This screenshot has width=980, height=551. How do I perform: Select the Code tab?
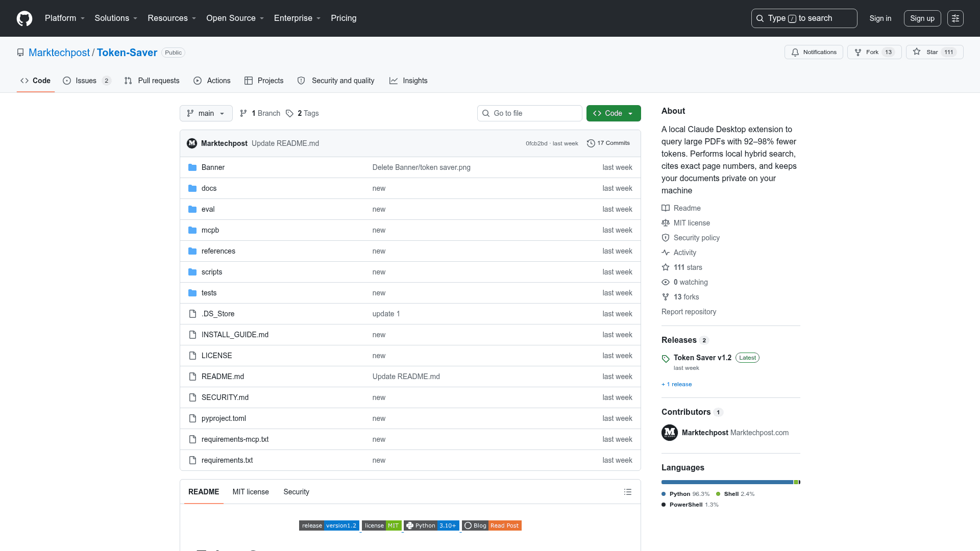(35, 81)
